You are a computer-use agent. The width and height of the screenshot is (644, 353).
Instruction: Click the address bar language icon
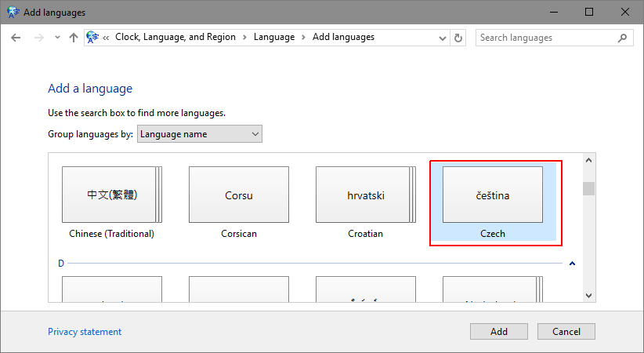(92, 38)
